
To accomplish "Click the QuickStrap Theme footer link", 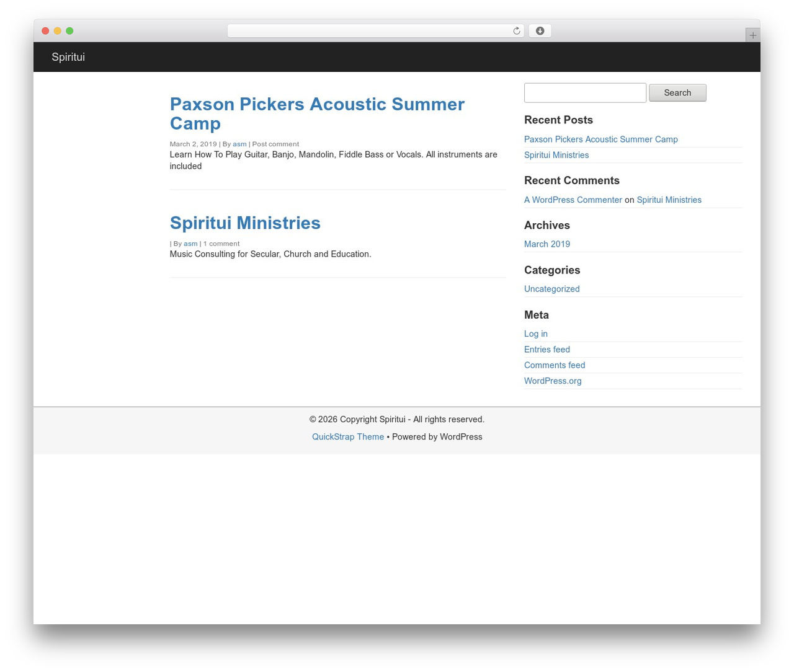I will [348, 437].
